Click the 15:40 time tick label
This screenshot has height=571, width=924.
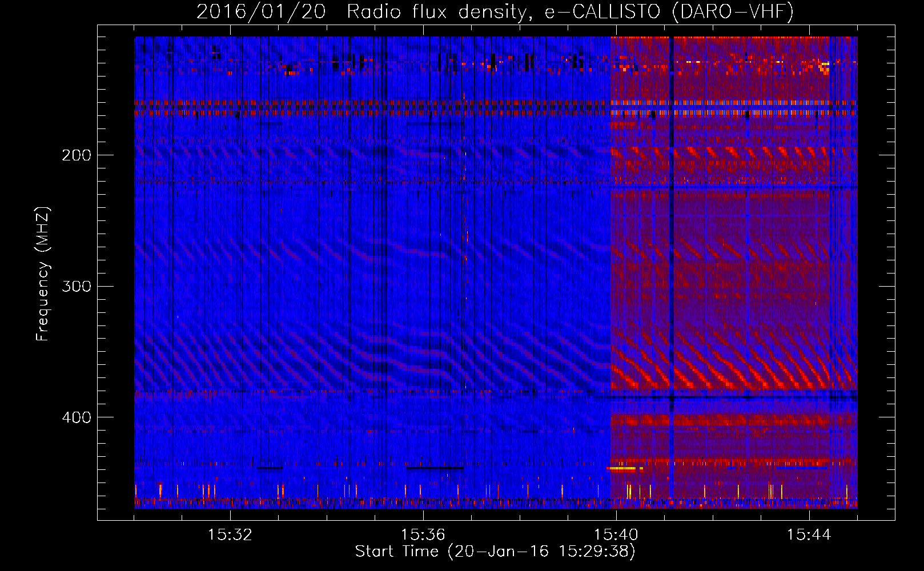[x=616, y=535]
